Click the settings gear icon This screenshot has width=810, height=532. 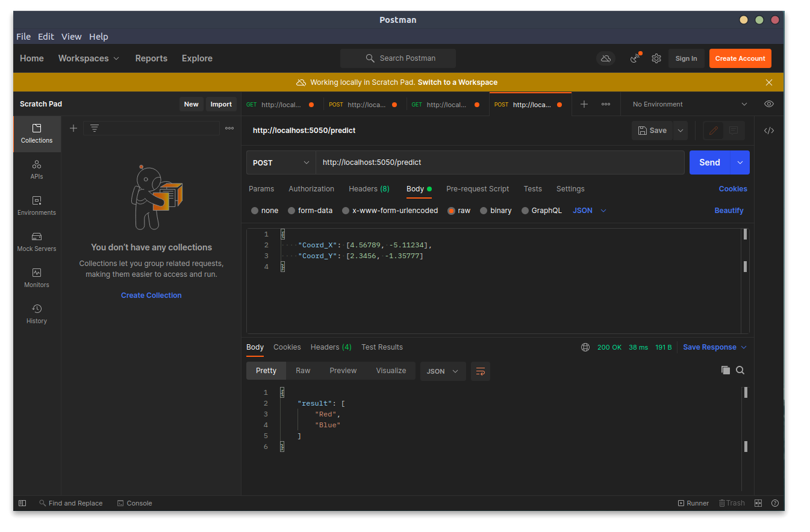(x=656, y=58)
